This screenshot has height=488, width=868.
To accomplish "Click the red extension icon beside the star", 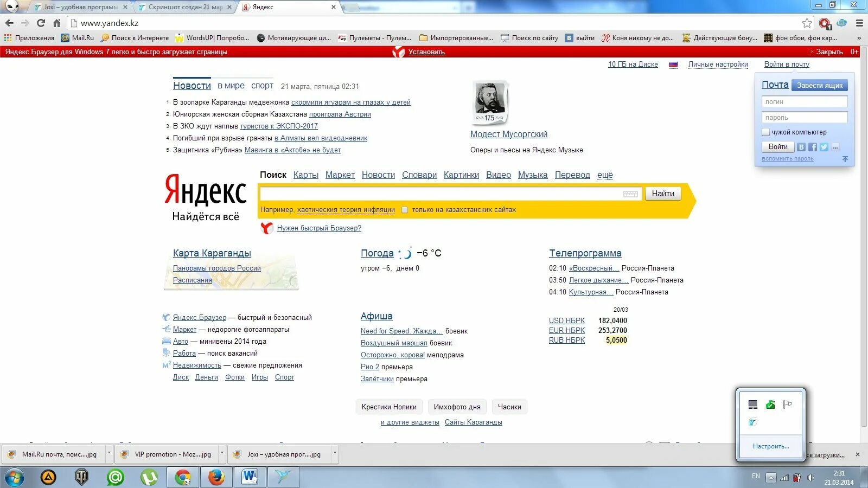I will click(x=825, y=23).
